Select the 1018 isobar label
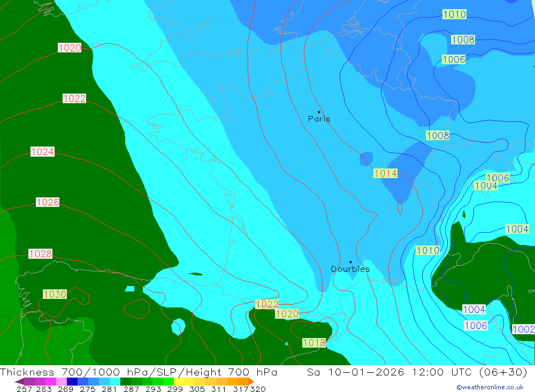The image size is (535, 392). [x=314, y=342]
